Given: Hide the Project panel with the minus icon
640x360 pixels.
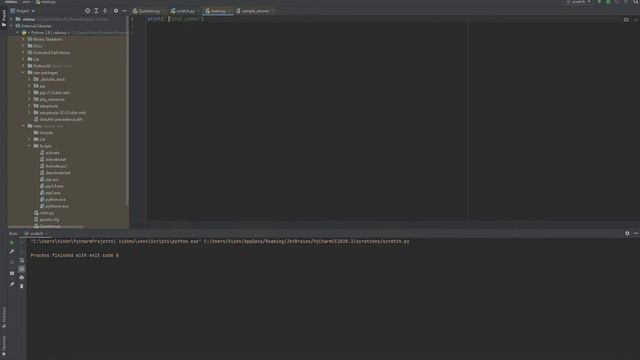Looking at the screenshot, I should tap(124, 11).
